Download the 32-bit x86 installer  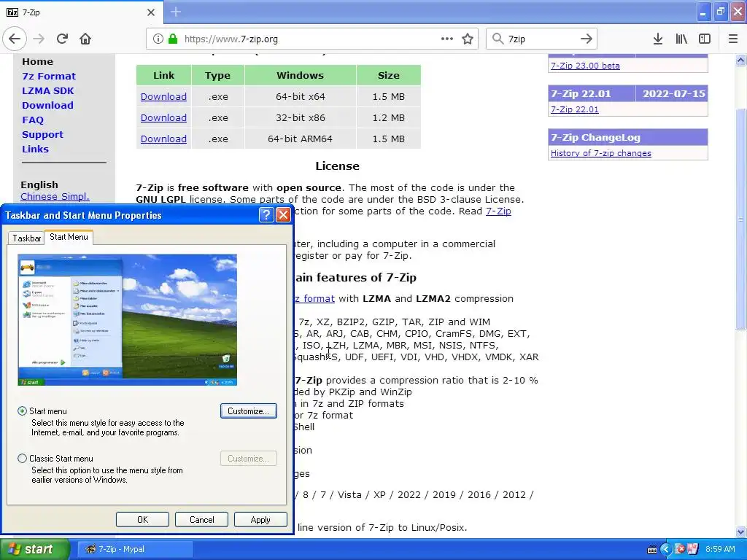click(x=163, y=117)
